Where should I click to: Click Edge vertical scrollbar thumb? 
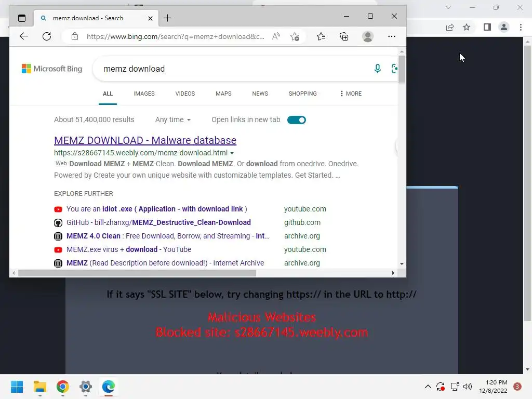coord(402,69)
